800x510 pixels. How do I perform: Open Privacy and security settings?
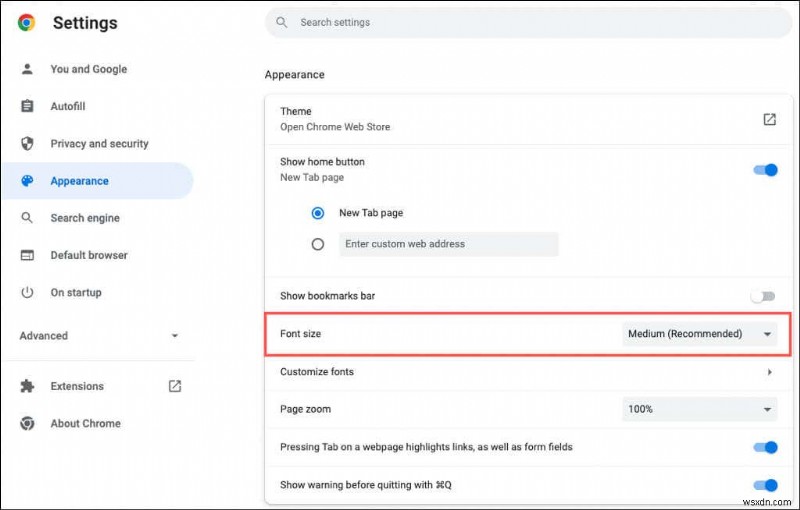[x=97, y=143]
